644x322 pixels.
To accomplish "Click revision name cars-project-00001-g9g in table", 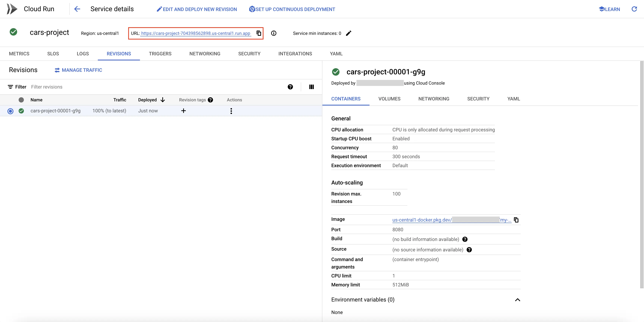I will pyautogui.click(x=56, y=111).
